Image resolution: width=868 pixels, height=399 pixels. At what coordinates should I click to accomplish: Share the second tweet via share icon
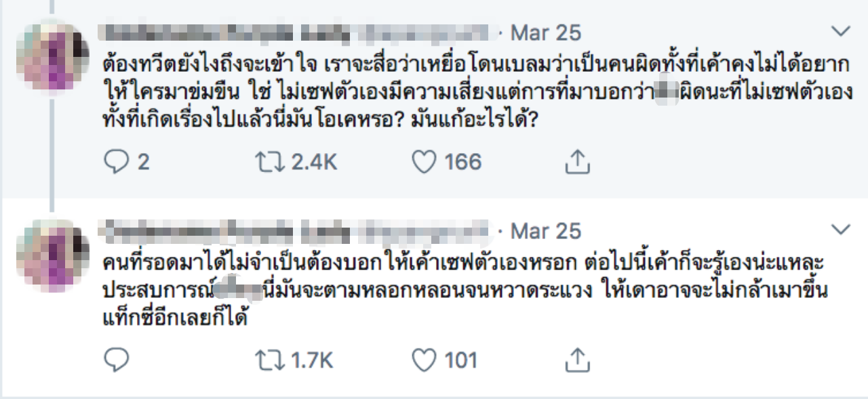pyautogui.click(x=576, y=360)
